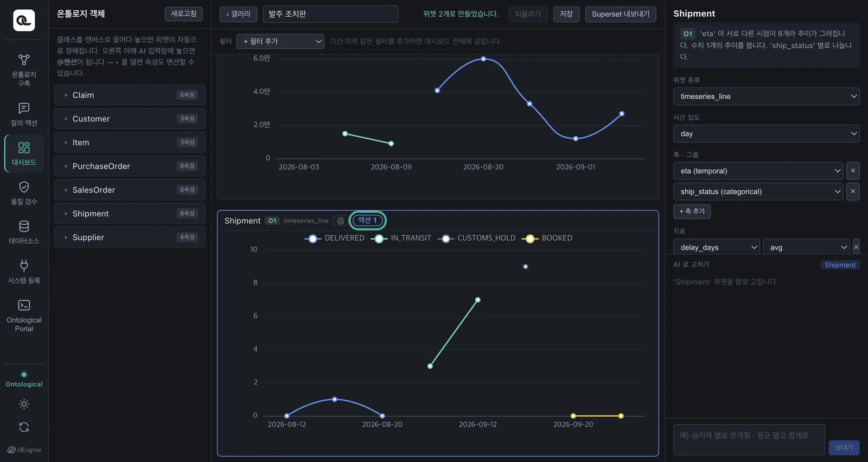Click the 축 추가 button

point(692,211)
